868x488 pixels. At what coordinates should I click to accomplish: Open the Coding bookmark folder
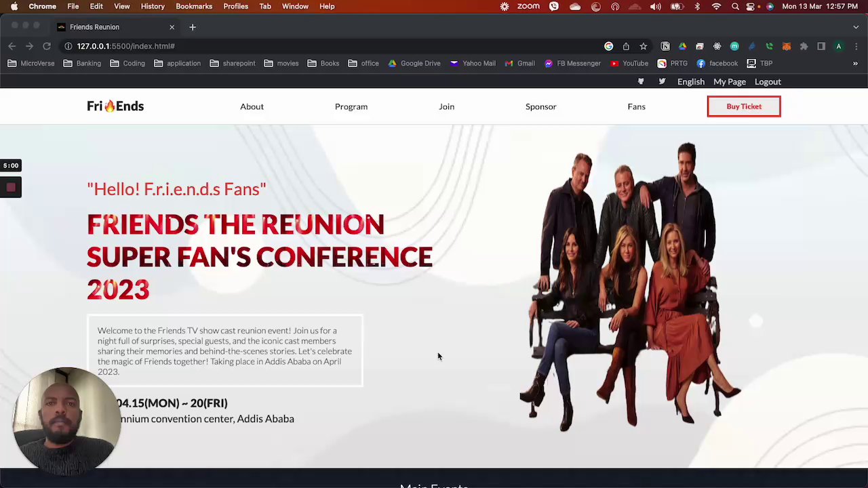pyautogui.click(x=127, y=63)
